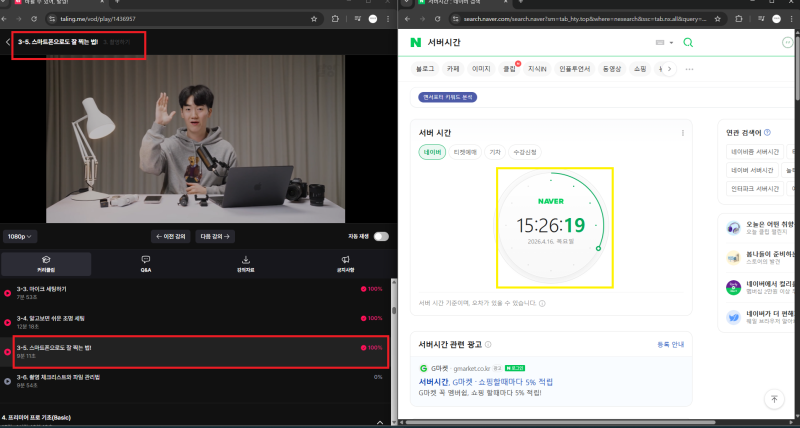Open the lecture materials download tab

click(x=245, y=264)
